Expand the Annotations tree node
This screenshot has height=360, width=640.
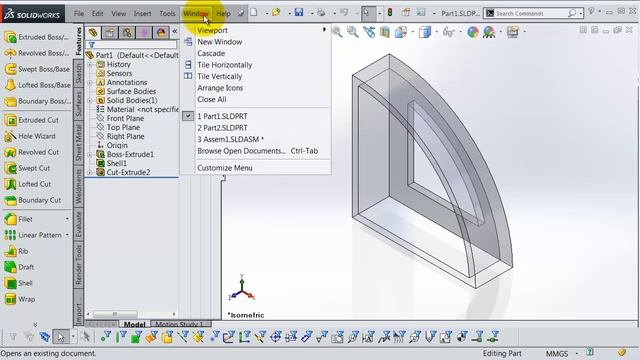90,82
